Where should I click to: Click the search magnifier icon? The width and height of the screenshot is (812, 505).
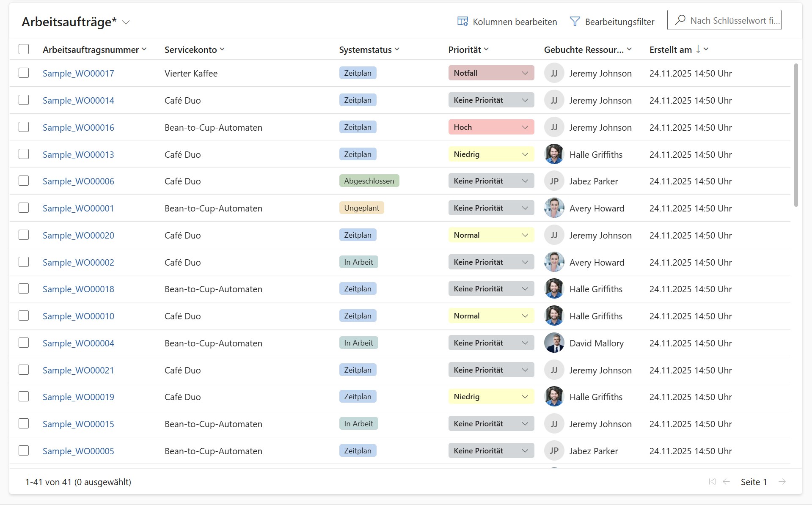pos(680,20)
